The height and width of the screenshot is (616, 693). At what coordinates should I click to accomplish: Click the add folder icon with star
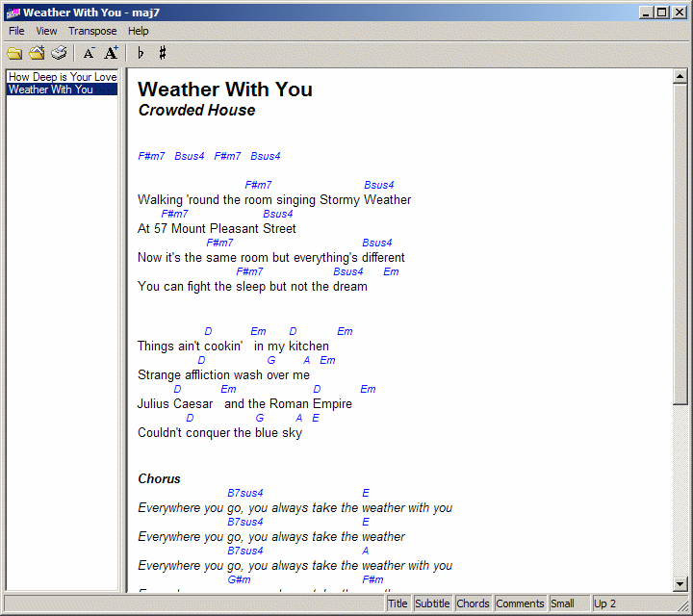pyautogui.click(x=37, y=53)
